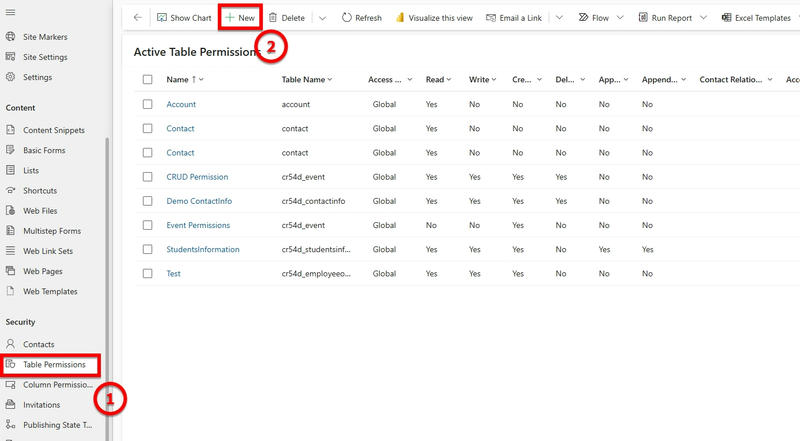This screenshot has height=441, width=800.
Task: Click the Show Chart icon
Action: tap(162, 18)
